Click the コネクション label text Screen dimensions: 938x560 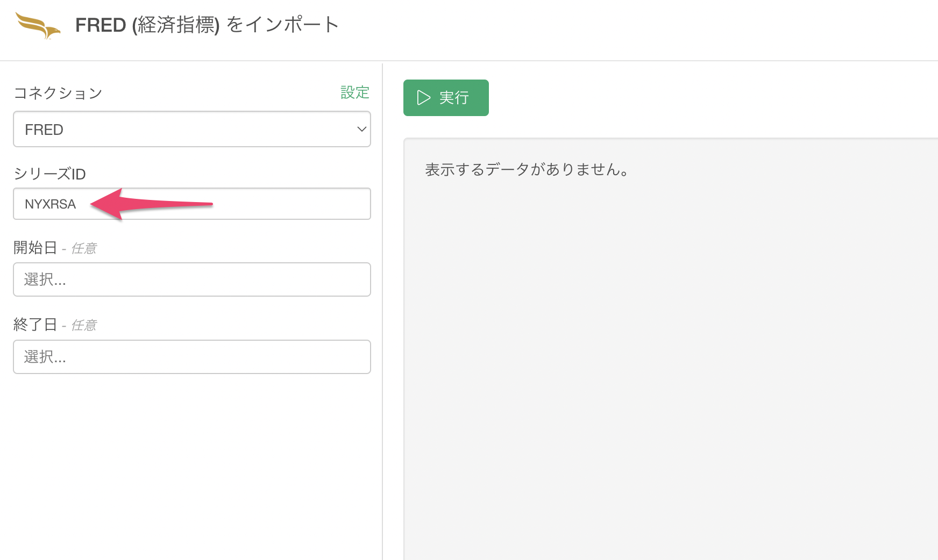click(58, 93)
